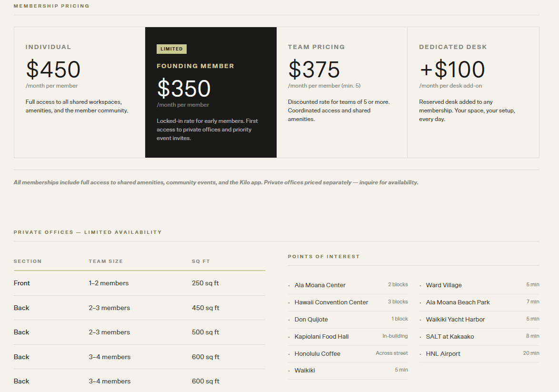Click the '450 sq ft' cell

(205, 308)
